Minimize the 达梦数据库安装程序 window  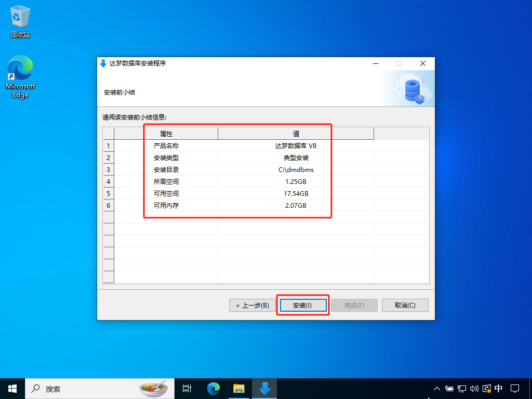click(x=376, y=63)
